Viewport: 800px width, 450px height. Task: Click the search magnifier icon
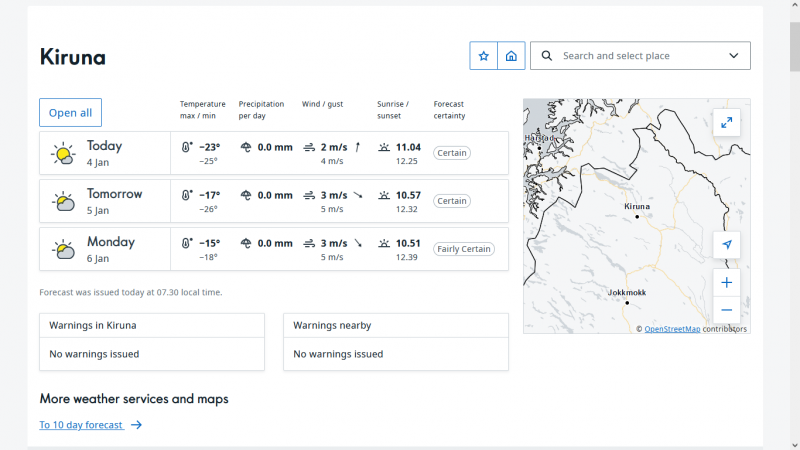click(547, 56)
